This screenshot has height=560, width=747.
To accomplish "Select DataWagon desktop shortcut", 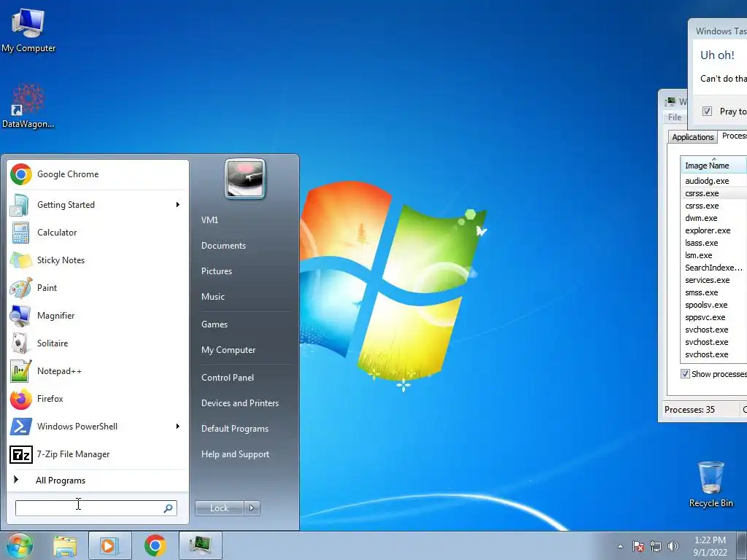I will (28, 106).
